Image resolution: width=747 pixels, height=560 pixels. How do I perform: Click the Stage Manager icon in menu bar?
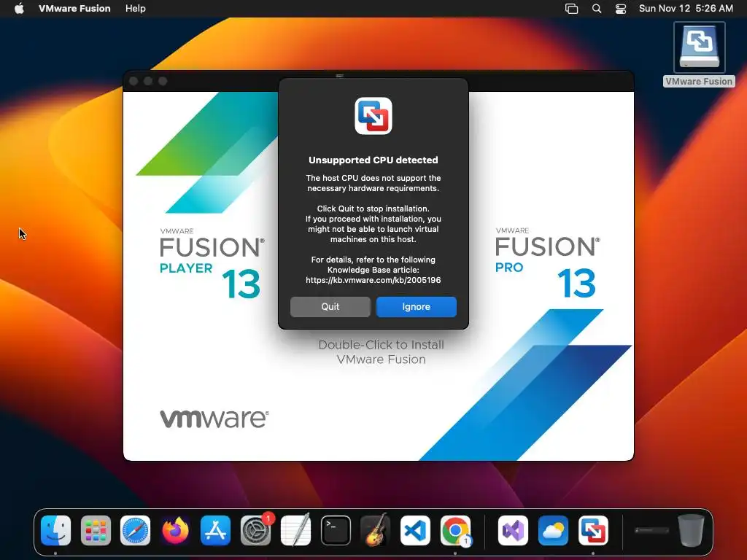tap(571, 9)
